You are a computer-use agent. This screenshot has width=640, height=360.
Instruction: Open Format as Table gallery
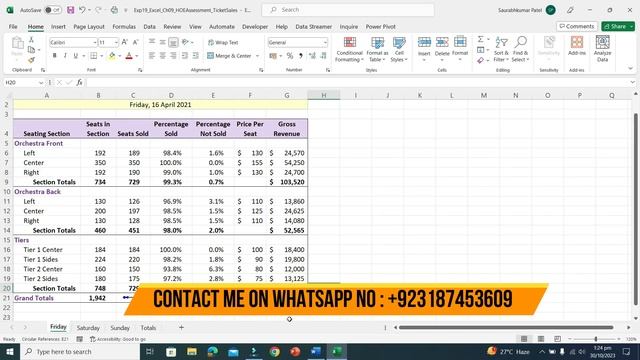pyautogui.click(x=378, y=49)
